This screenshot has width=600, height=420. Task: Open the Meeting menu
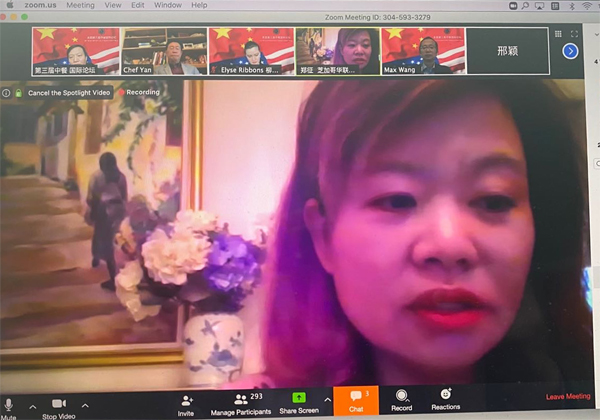click(80, 5)
